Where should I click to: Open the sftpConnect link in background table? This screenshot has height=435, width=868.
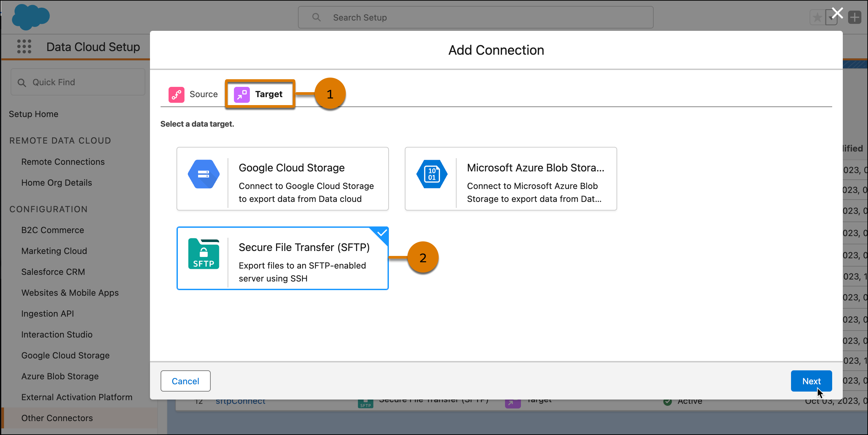(240, 402)
